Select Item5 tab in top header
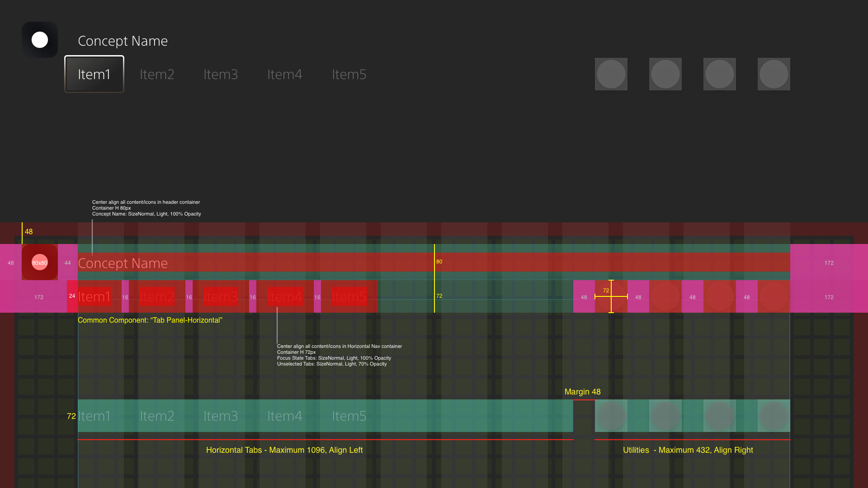The width and height of the screenshot is (868, 488). (x=349, y=74)
